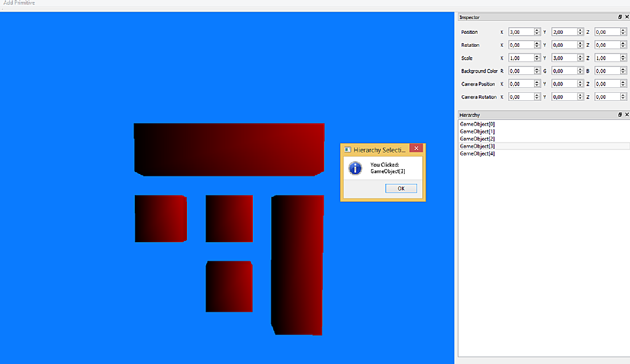The height and width of the screenshot is (364, 630).
Task: Click OK in the Hierarchy Selection dialog
Action: 401,188
